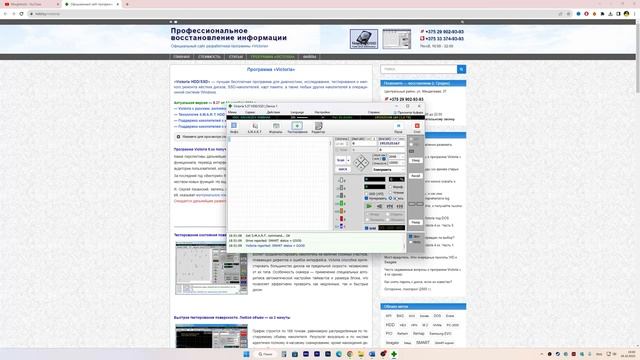Select the Верифик radio option

tap(396, 187)
